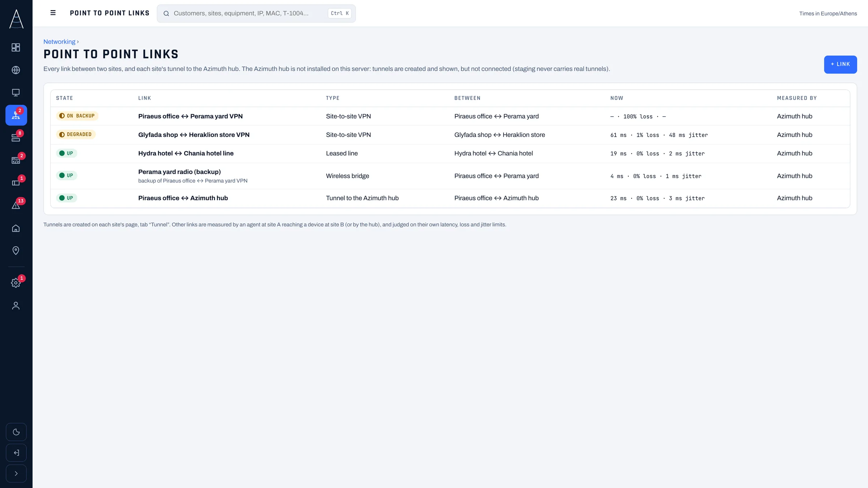Open Piraeus office ↔ Azimuth hub link
Viewport: 868px width, 488px height.
pos(183,198)
